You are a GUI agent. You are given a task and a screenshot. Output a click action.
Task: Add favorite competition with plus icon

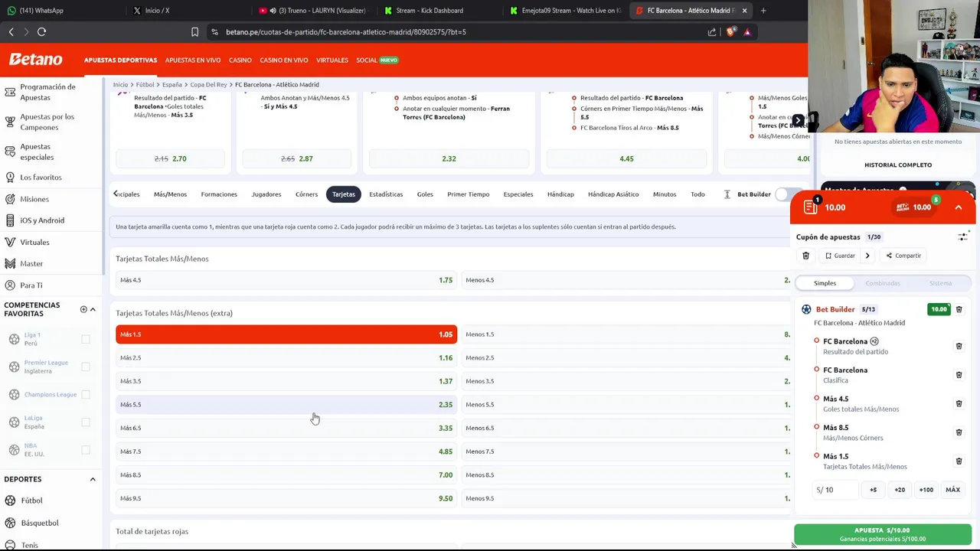tap(83, 309)
